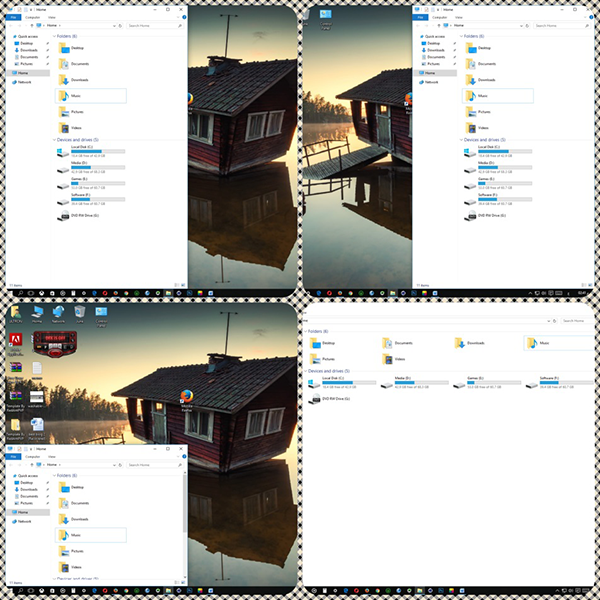Open Control Panel icon on bottom-left desktop
The width and height of the screenshot is (600, 600).
[101, 316]
